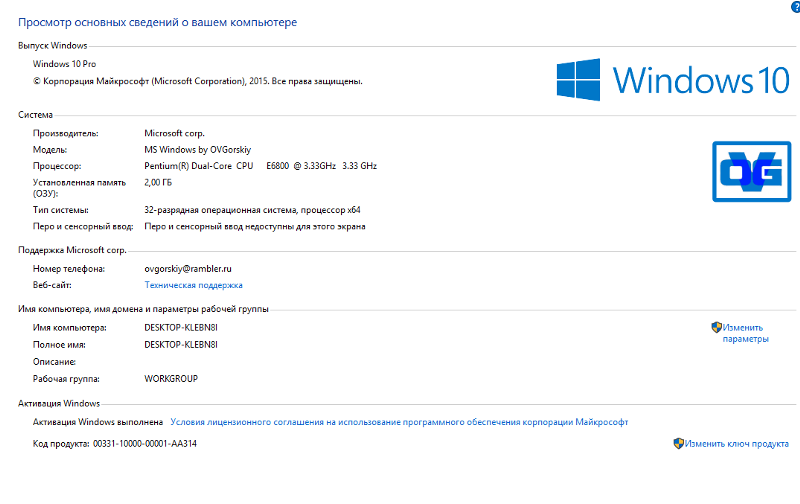This screenshot has height=504, width=800.
Task: Click the page heading Просмотр основных сведений
Action: point(157,22)
